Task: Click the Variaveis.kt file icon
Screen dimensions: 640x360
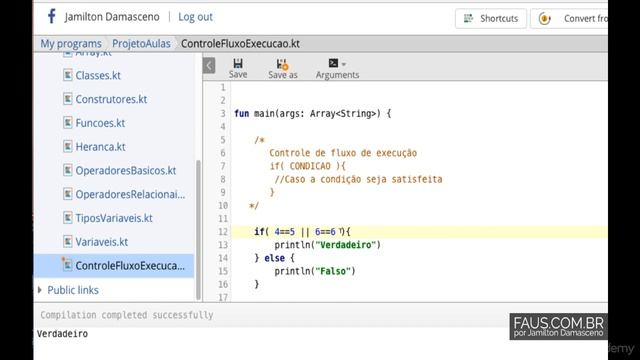Action: pyautogui.click(x=68, y=241)
